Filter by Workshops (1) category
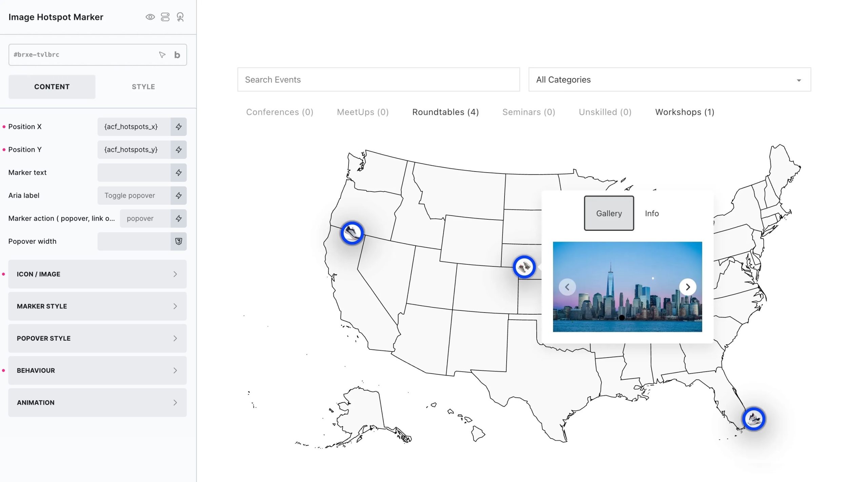 [685, 112]
